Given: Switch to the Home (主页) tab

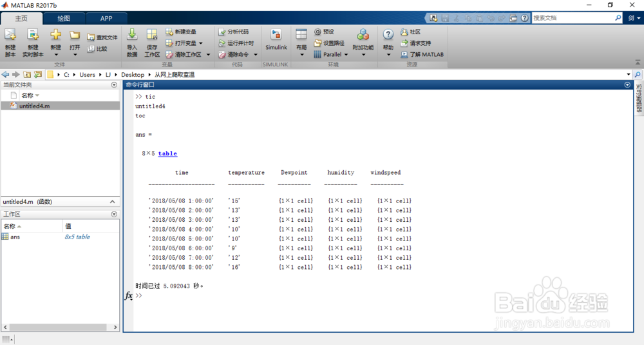Looking at the screenshot, I should 21,19.
